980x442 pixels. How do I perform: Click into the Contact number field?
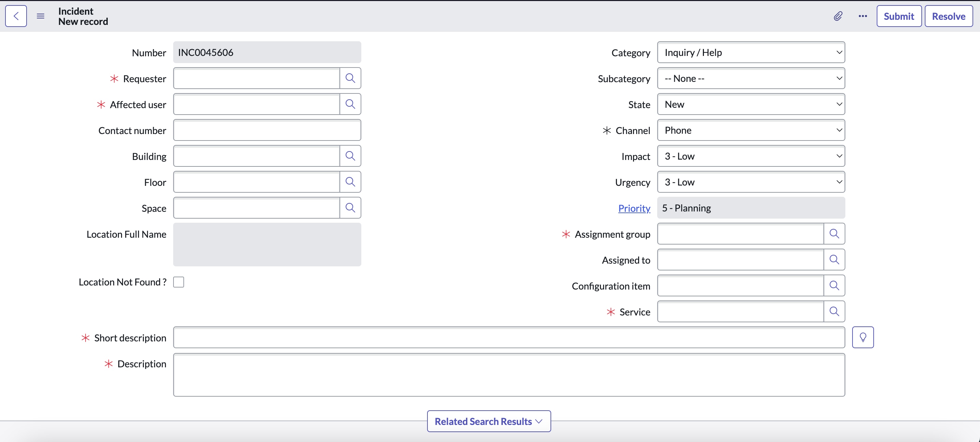(x=267, y=130)
